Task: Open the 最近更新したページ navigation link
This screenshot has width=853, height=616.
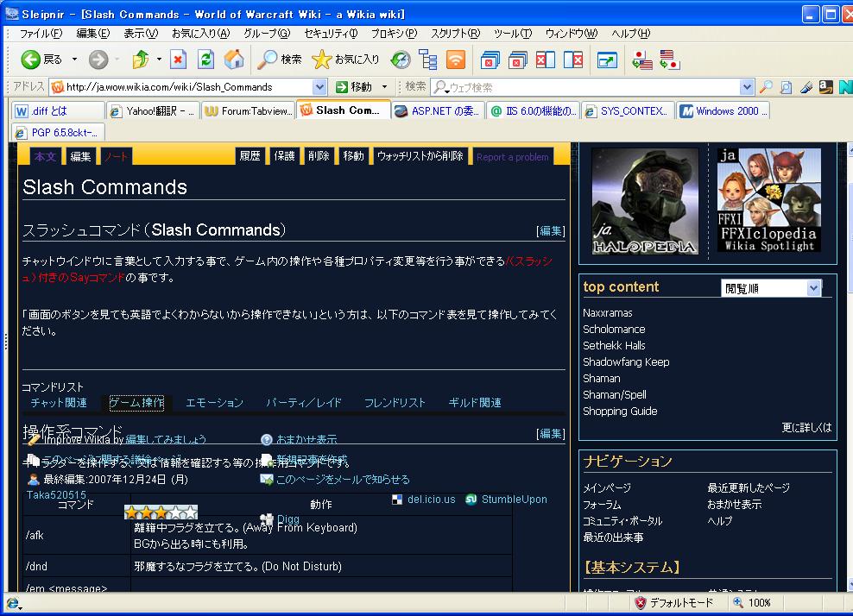Action: click(x=749, y=488)
